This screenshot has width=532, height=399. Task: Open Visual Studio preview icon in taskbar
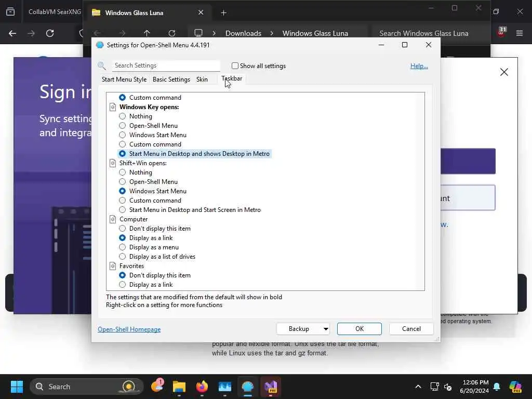[271, 387]
